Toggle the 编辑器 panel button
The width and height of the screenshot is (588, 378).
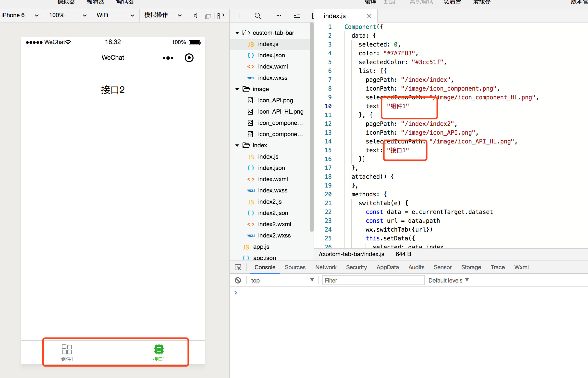(x=96, y=2)
